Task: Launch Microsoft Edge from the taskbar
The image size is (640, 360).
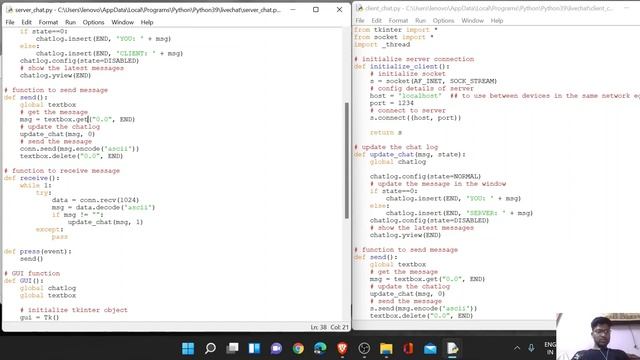Action: pyautogui.click(x=320, y=348)
